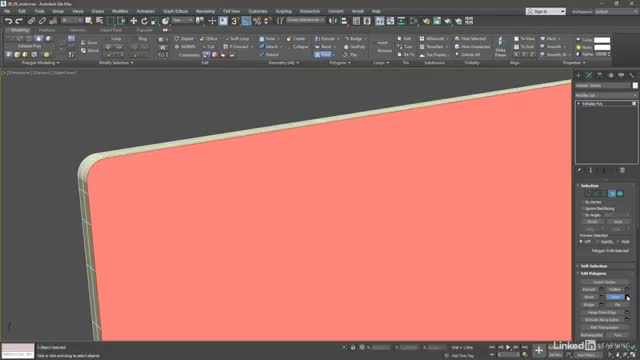Click the Make Planar ribbon icon
The image size is (640, 360).
500,47
